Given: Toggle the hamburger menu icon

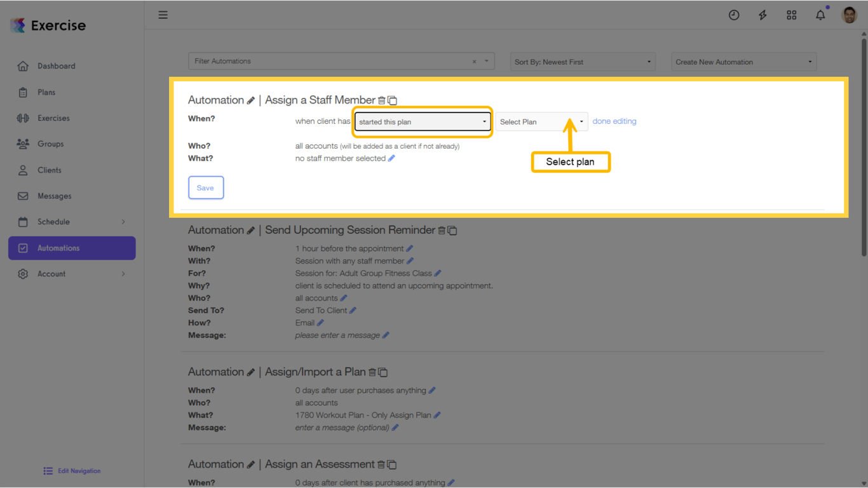Looking at the screenshot, I should [x=163, y=14].
